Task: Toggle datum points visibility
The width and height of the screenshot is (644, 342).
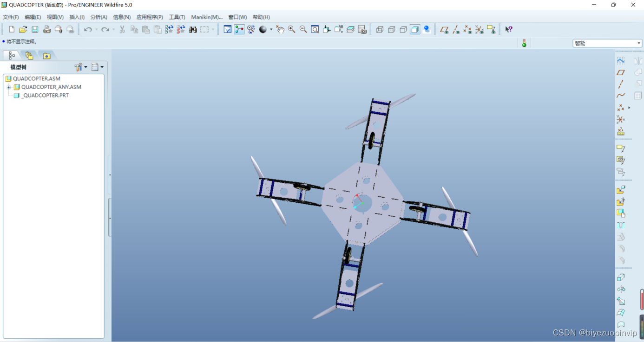Action: (467, 29)
